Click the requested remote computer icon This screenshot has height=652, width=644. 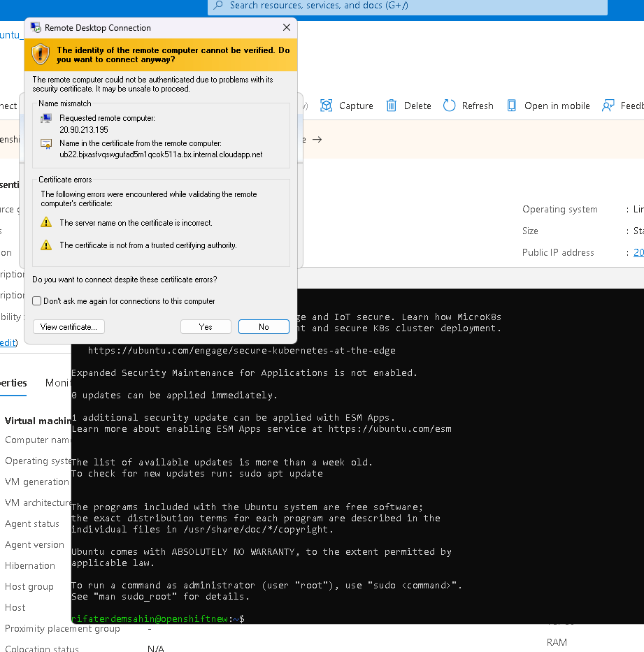click(x=45, y=119)
